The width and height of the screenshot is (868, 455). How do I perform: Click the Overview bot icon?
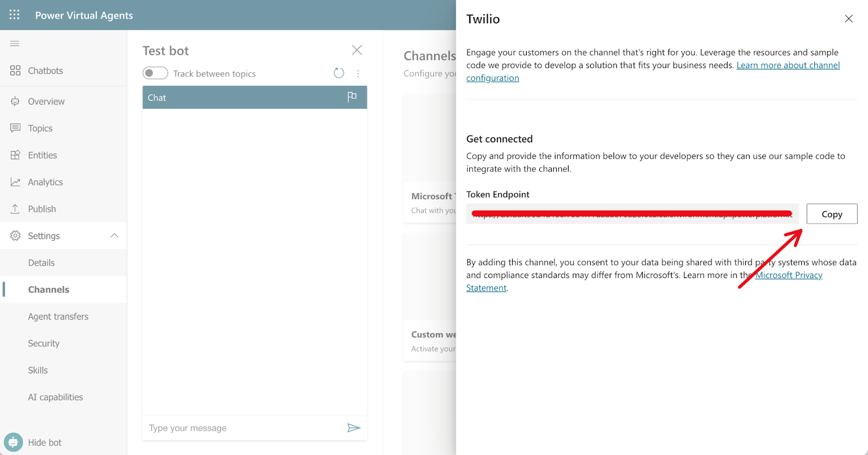click(15, 102)
